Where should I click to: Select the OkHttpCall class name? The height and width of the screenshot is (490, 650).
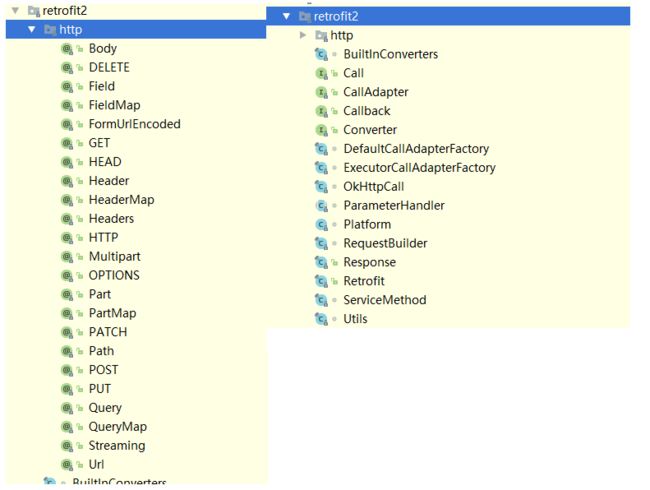coord(374,187)
